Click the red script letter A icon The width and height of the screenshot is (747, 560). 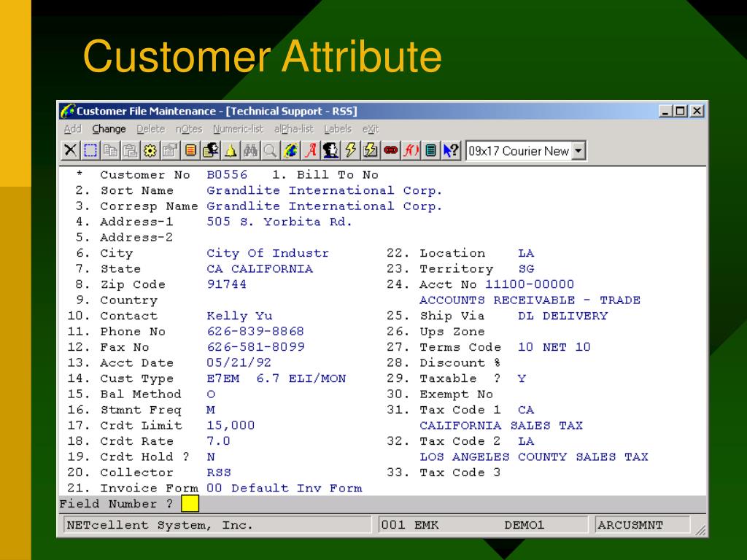(x=311, y=150)
